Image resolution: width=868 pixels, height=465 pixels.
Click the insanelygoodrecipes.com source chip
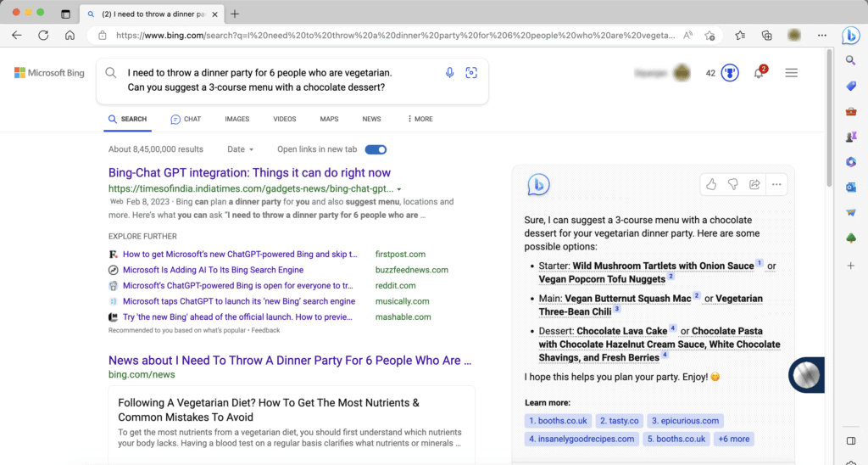[581, 439]
